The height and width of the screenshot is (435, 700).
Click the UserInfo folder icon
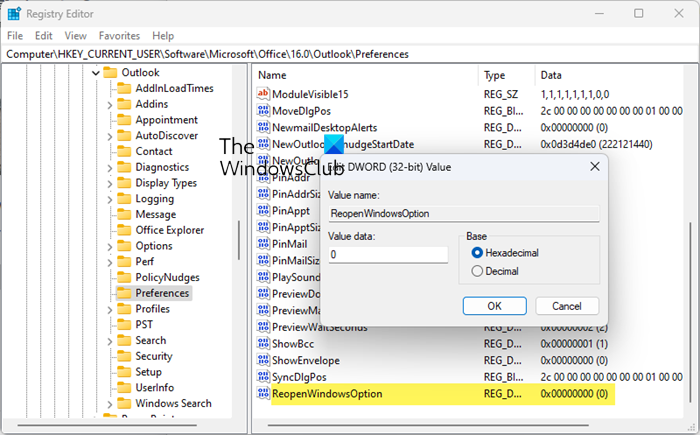pos(124,388)
